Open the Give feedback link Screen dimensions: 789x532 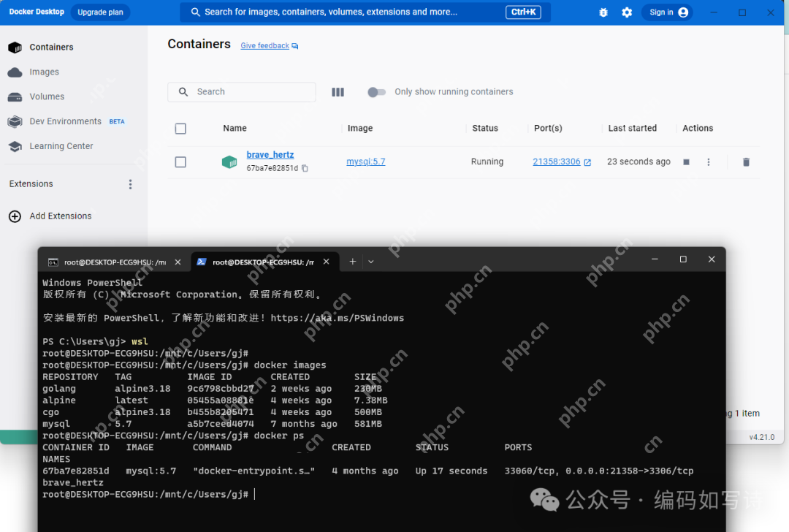(269, 46)
